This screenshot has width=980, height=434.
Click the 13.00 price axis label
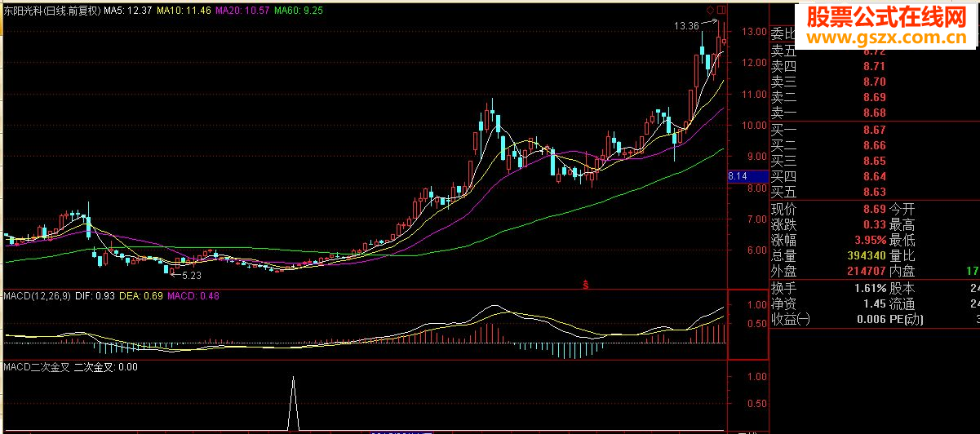tap(753, 32)
